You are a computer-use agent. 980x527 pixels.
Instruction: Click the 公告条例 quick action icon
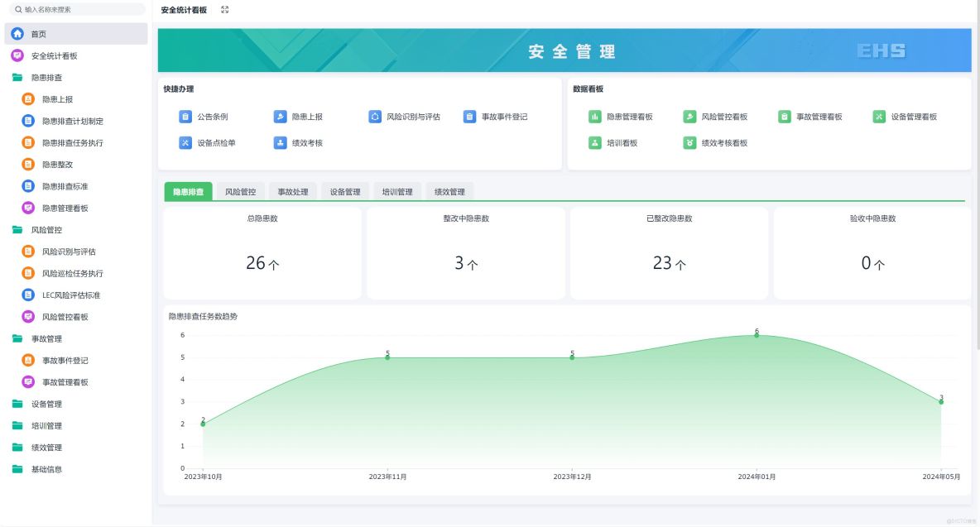(x=186, y=117)
